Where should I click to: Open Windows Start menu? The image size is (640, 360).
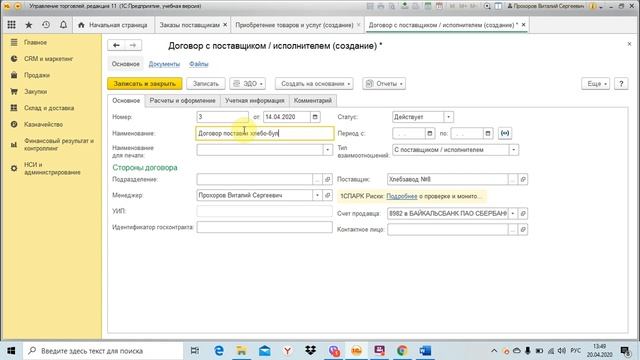pos(11,351)
